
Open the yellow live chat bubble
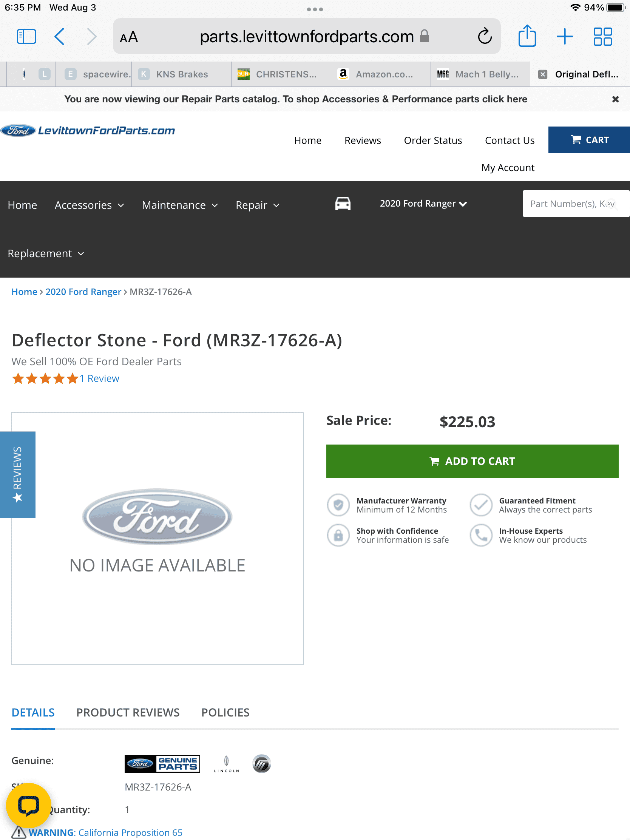28,805
